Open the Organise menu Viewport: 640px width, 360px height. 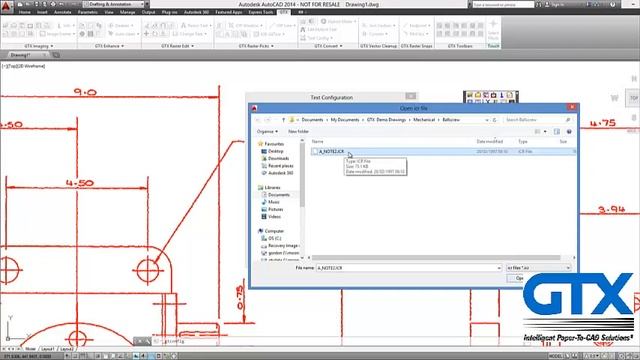[x=267, y=131]
